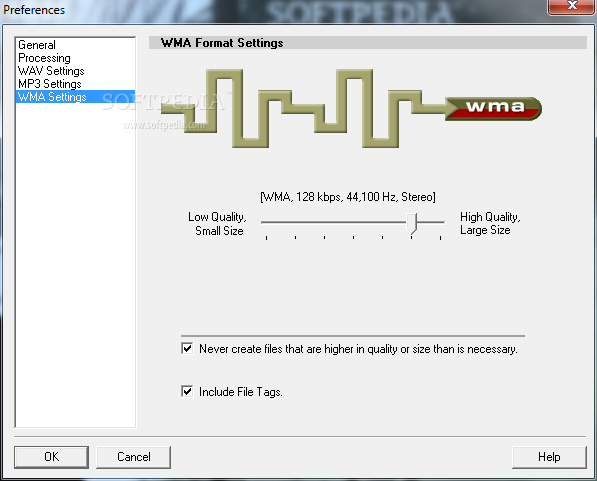
Task: Click the '[WMA, 128 kbps, 44,100 Hz, Stereo]' text
Action: (348, 197)
